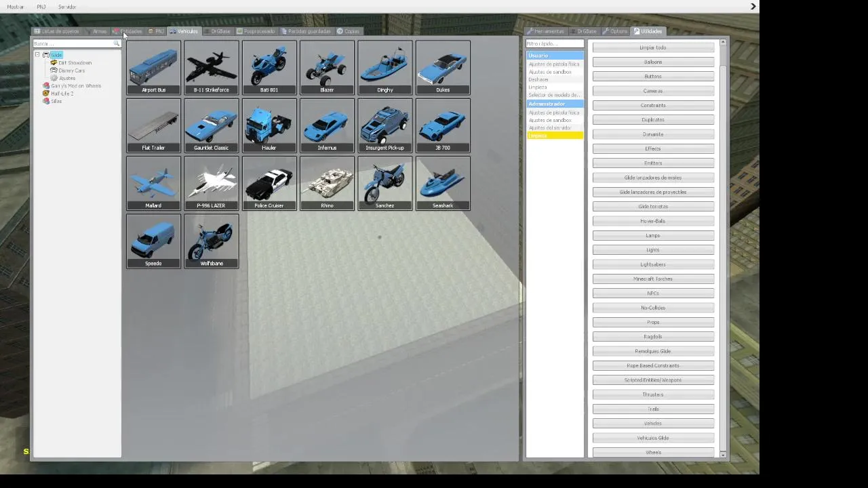Click the Ragdolls cleanup button
This screenshot has height=488, width=868.
[x=653, y=337]
